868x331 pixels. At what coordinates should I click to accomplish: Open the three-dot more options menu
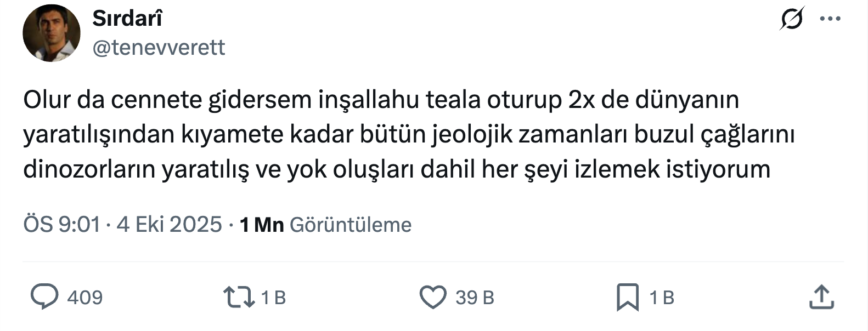(x=830, y=19)
